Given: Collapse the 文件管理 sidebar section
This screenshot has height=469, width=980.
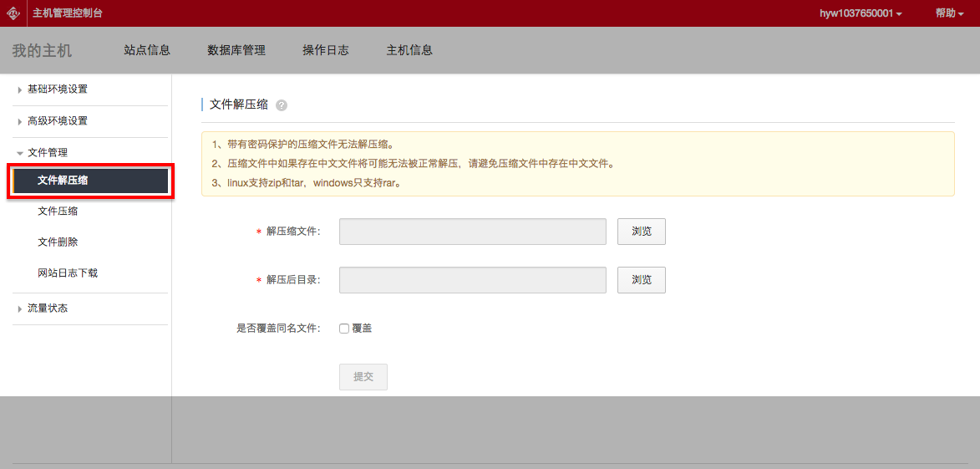Looking at the screenshot, I should 47,153.
